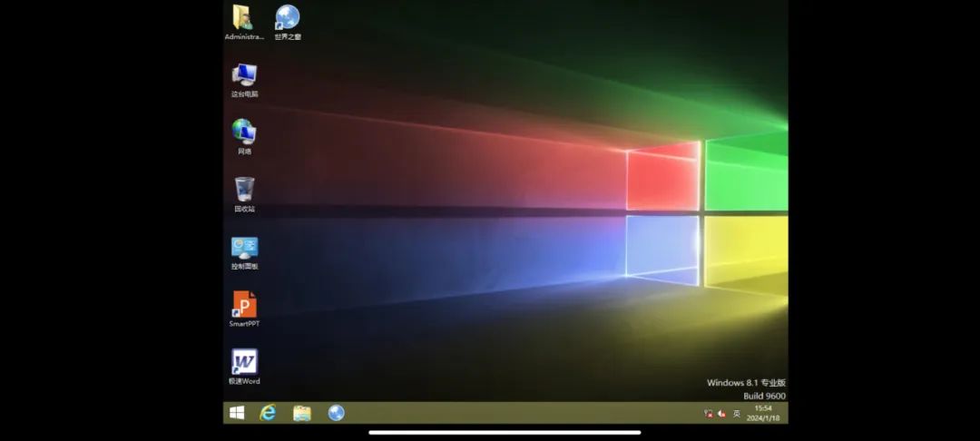Select the SmartPPT desktop shortcut
This screenshot has height=441, width=980.
[x=244, y=309]
